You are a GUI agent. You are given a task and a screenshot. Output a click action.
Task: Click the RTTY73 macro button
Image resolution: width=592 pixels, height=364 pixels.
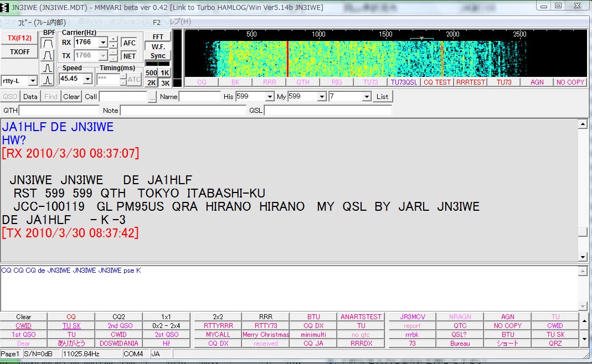[x=266, y=325]
